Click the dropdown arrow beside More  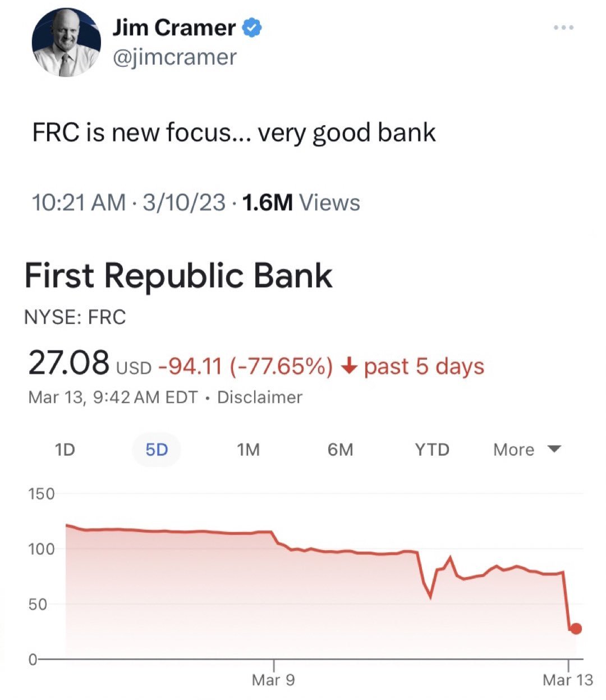click(x=554, y=449)
